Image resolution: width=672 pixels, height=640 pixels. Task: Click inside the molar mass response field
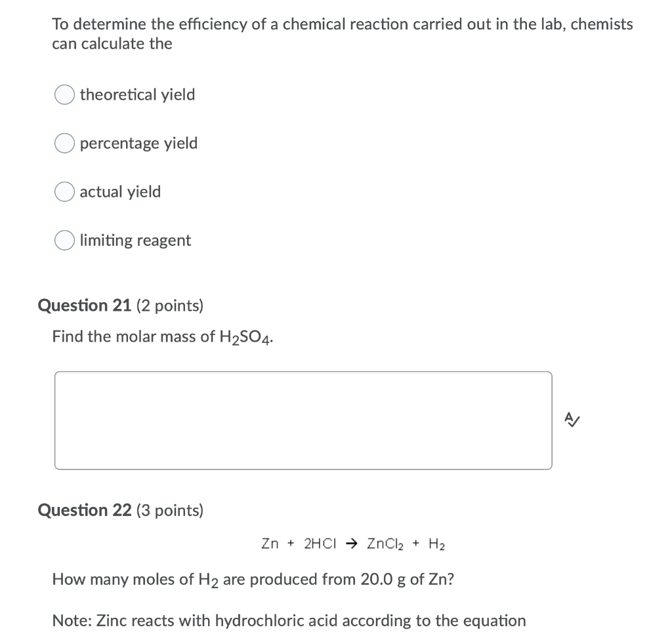click(303, 420)
